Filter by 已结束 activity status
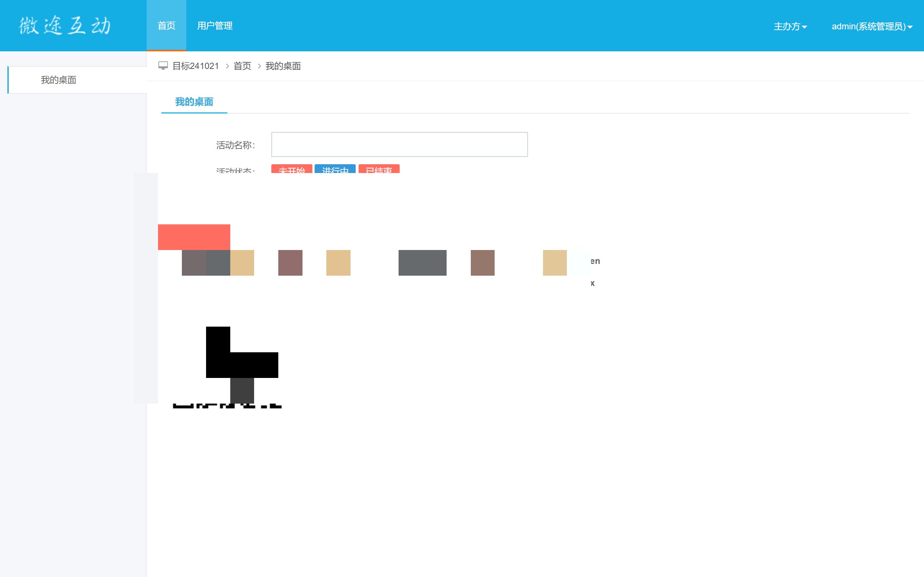 (379, 169)
